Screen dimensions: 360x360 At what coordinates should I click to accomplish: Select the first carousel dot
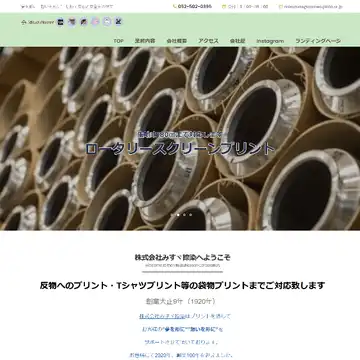click(x=172, y=215)
